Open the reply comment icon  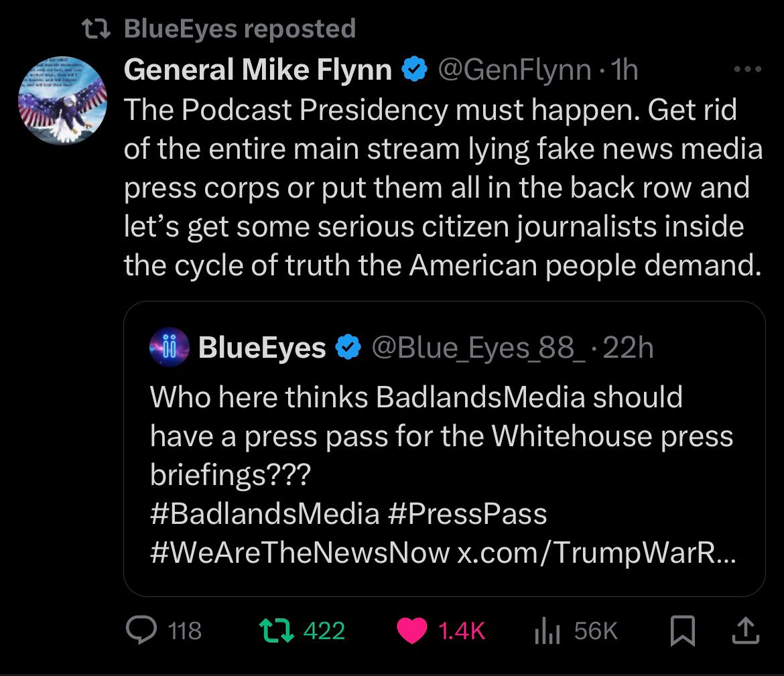[x=141, y=630]
